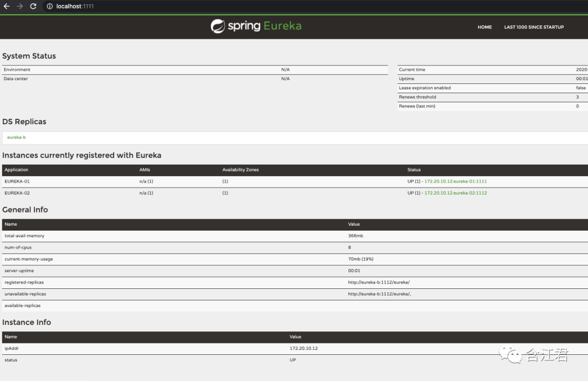Click the status row name in Instance Info
This screenshot has width=588, height=381.
11,360
